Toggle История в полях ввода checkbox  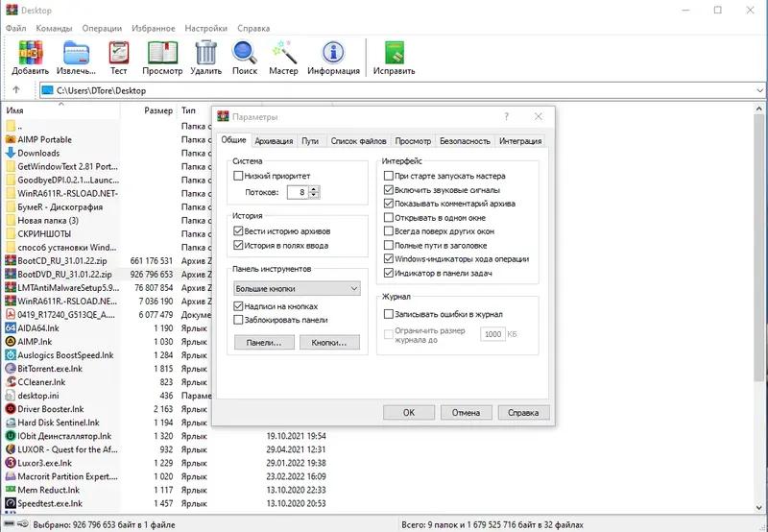[x=238, y=245]
